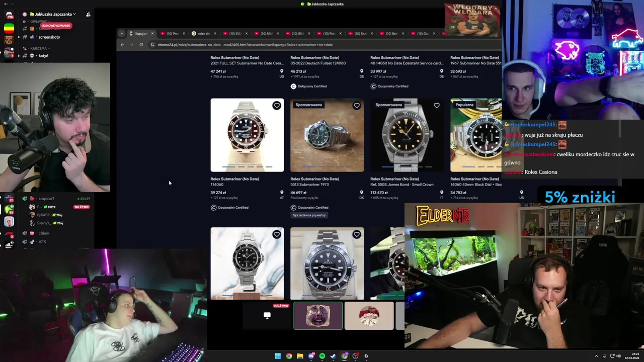This screenshot has width=644, height=362.
Task: Favorite the black-dial Submariner in bottom row
Action: click(357, 234)
